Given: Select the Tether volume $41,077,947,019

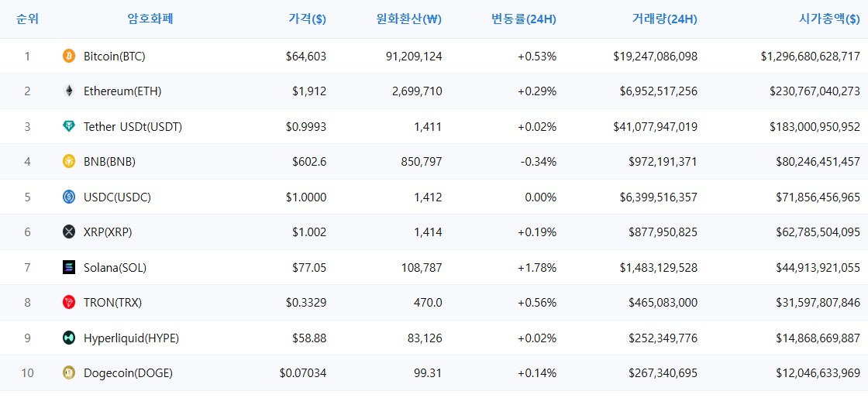Looking at the screenshot, I should [x=656, y=126].
